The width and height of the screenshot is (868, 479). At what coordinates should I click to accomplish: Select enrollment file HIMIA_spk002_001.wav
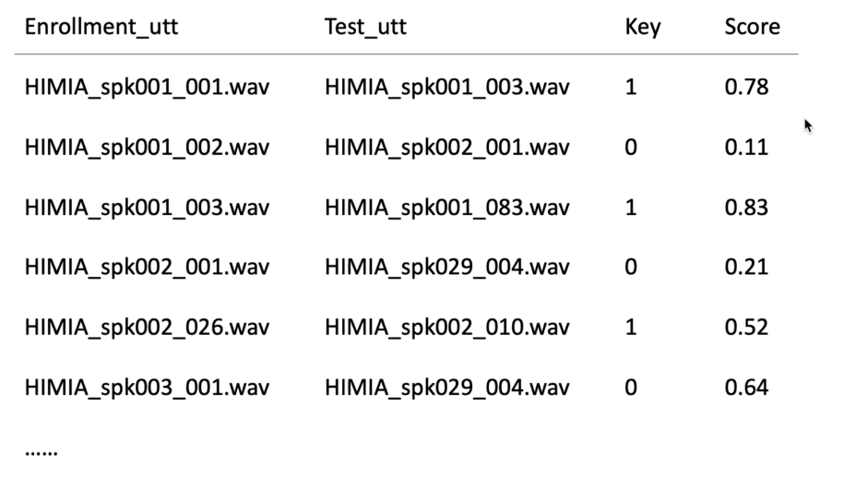tap(147, 268)
